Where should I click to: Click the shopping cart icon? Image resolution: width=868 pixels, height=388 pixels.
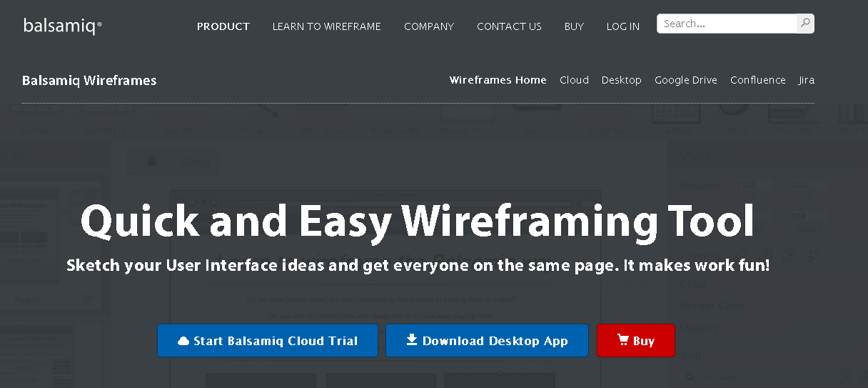(623, 340)
